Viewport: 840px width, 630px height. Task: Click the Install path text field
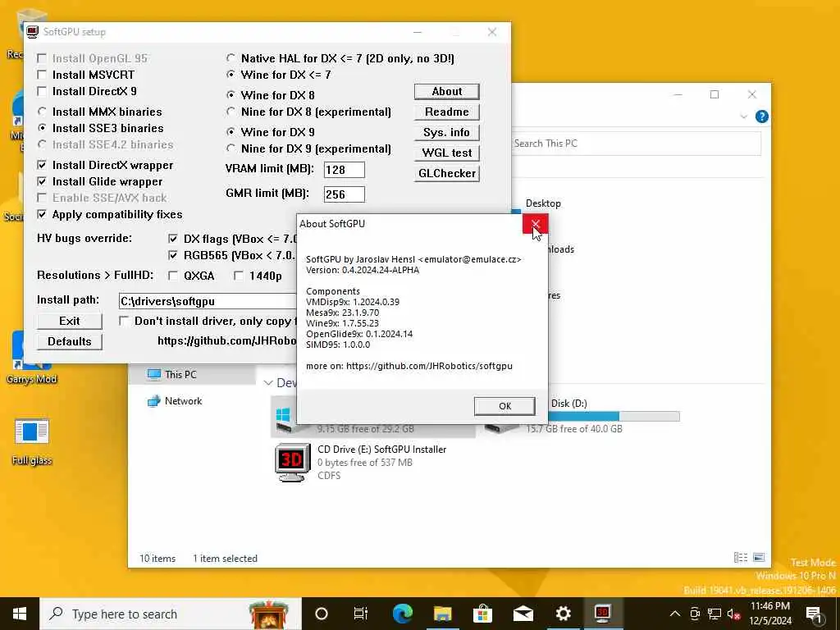pos(208,301)
